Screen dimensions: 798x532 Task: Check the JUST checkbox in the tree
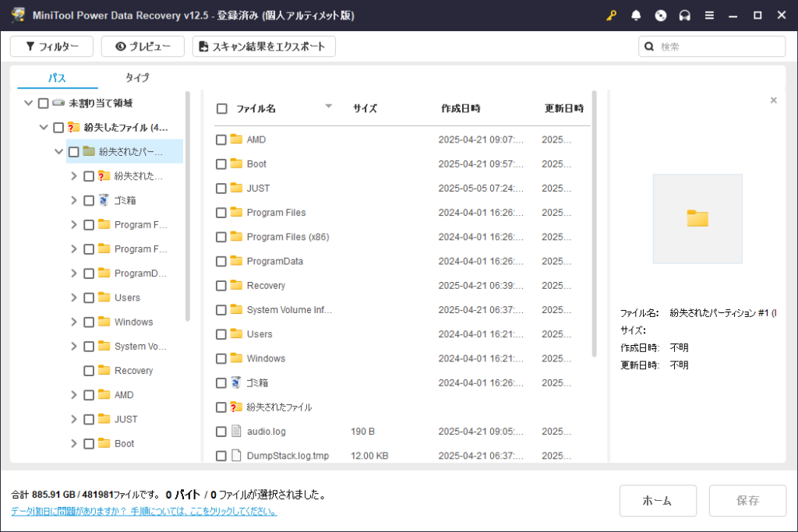[x=89, y=420]
